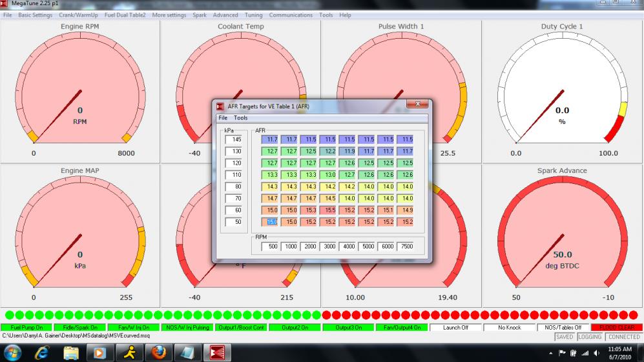
Task: Click the Launch Off indicator
Action: click(455, 328)
